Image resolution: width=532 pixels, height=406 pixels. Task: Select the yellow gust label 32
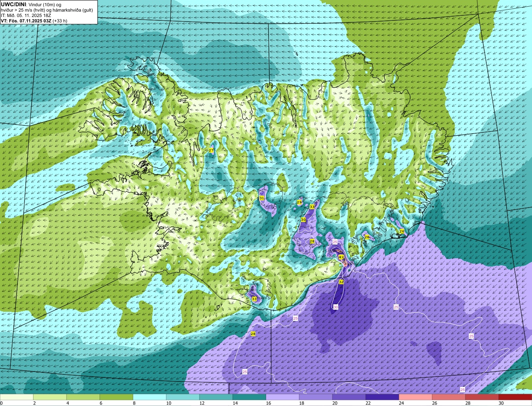[x=341, y=282]
